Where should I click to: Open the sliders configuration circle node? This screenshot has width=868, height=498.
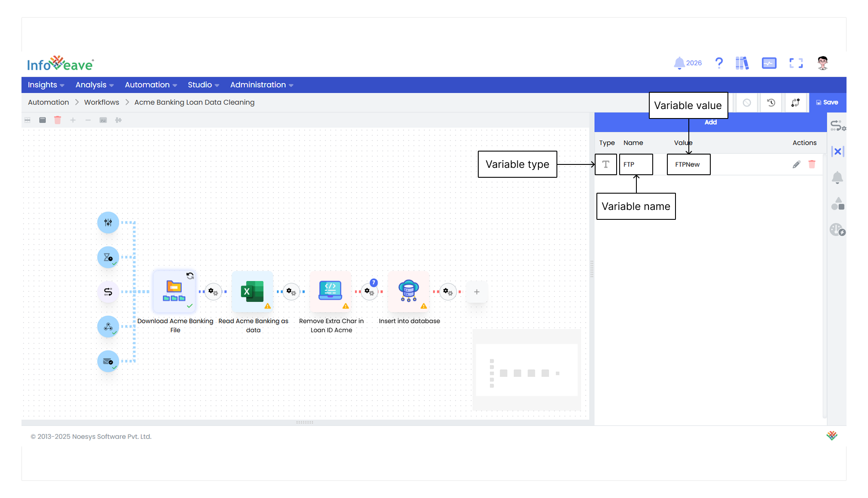[x=108, y=222]
